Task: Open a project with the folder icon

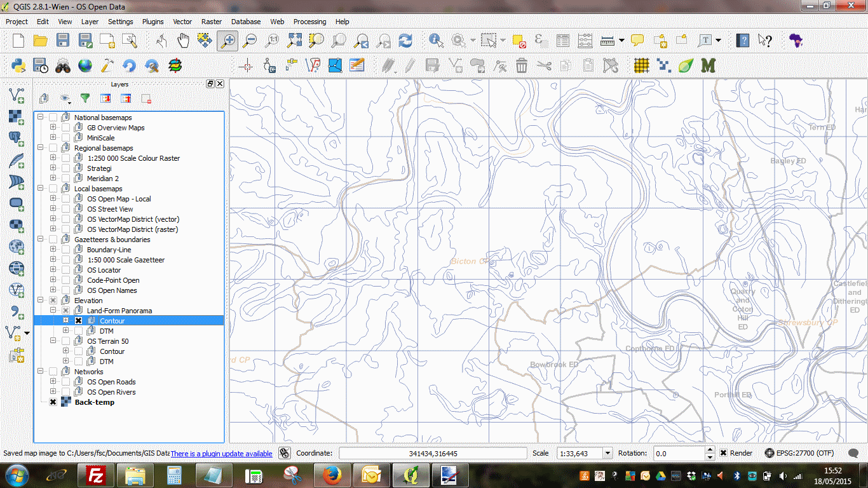Action: [41, 41]
